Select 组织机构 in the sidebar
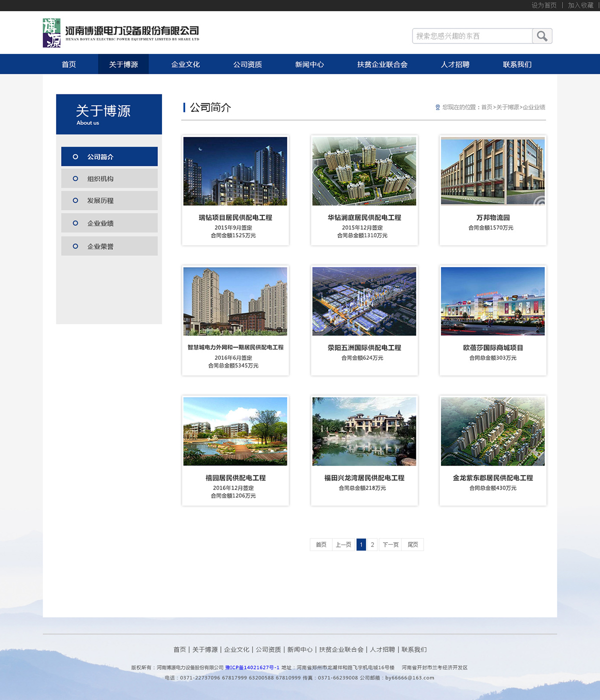Viewport: 600px width, 700px height. 109,178
